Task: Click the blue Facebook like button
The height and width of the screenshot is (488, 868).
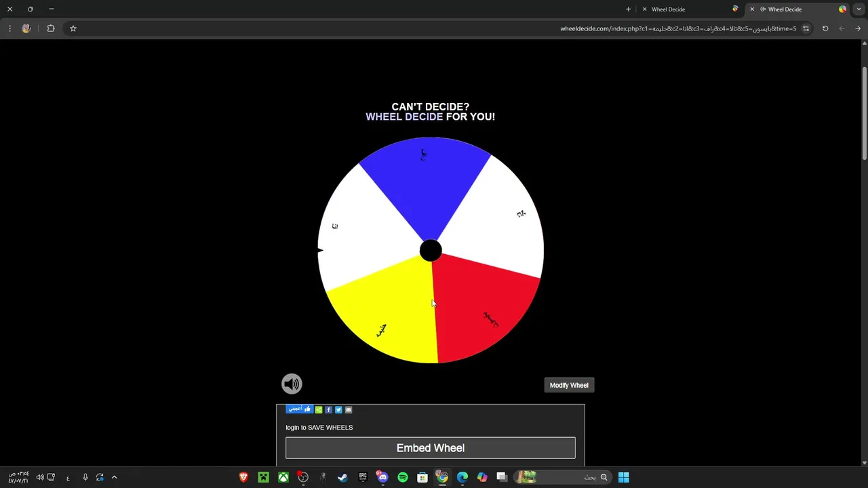Action: click(x=299, y=409)
